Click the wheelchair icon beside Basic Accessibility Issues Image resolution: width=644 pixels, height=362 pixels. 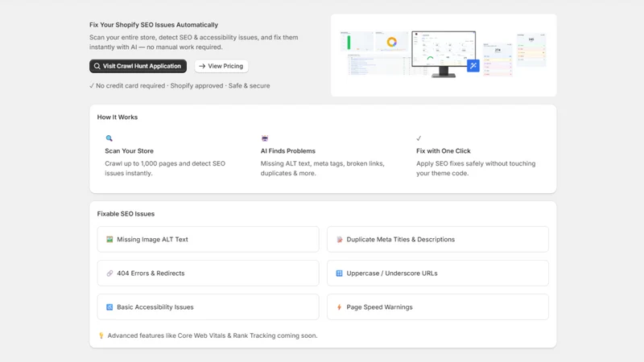point(109,307)
